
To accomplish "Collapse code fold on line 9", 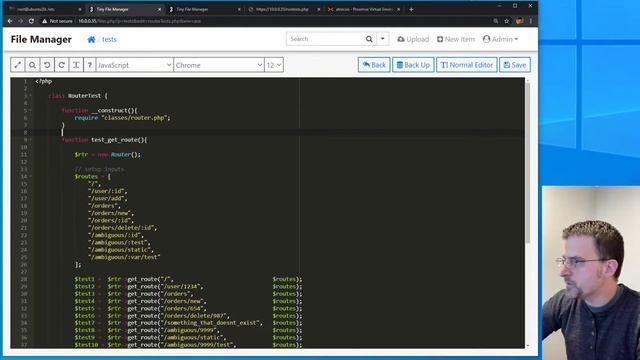I will (x=30, y=140).
